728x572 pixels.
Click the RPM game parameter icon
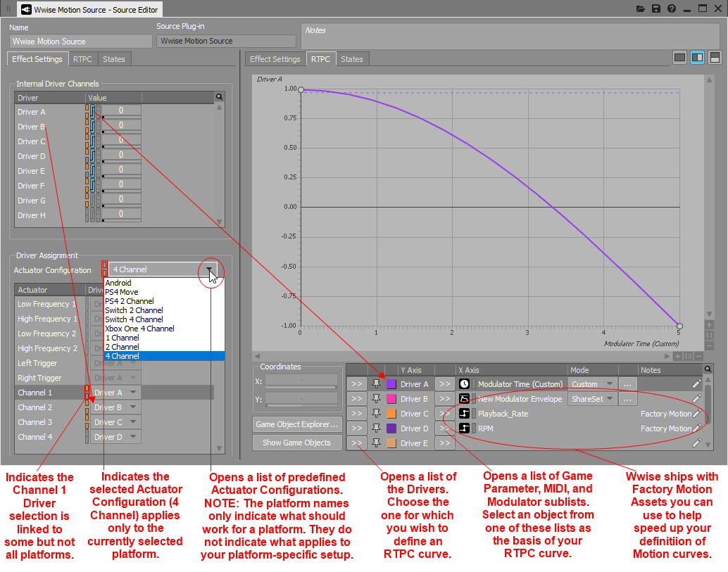(x=464, y=428)
